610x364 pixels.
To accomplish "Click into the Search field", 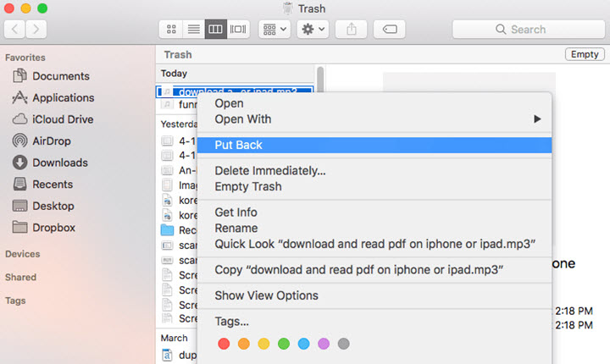I will (529, 29).
